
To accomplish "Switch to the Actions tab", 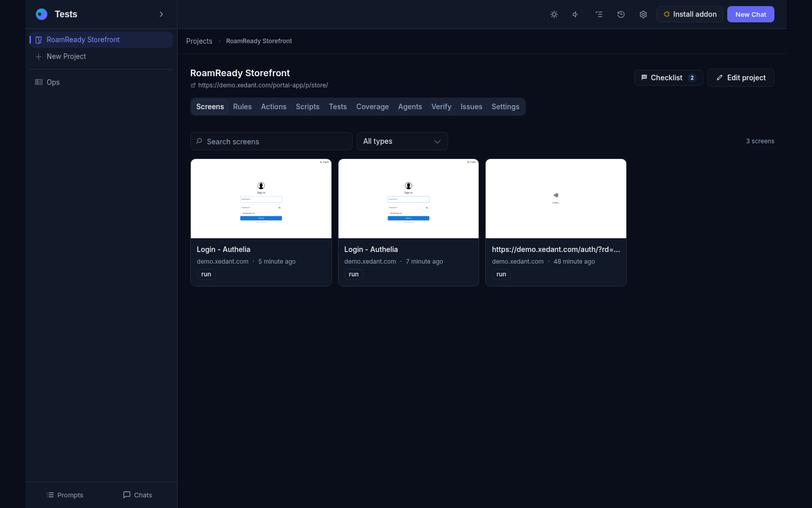I will point(274,107).
